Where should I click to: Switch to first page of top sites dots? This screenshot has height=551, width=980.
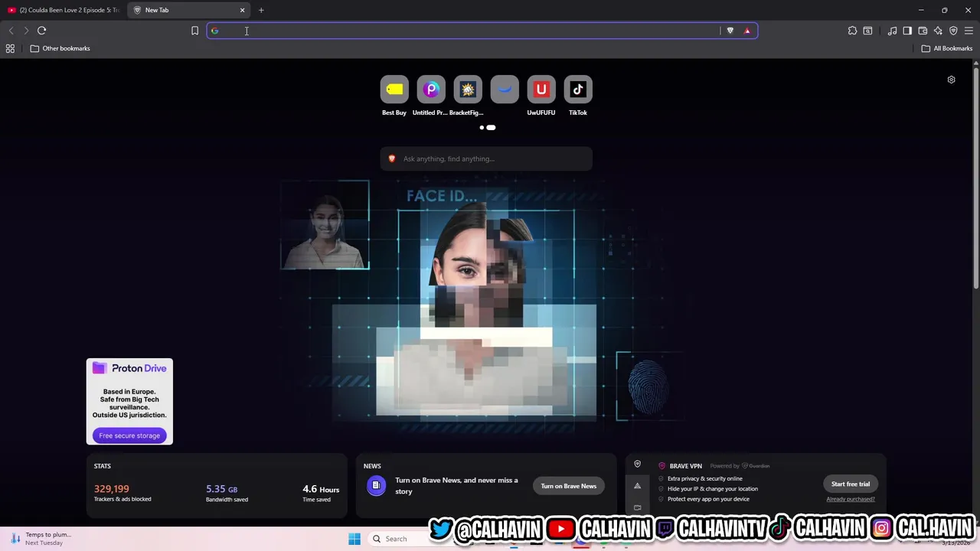(482, 128)
